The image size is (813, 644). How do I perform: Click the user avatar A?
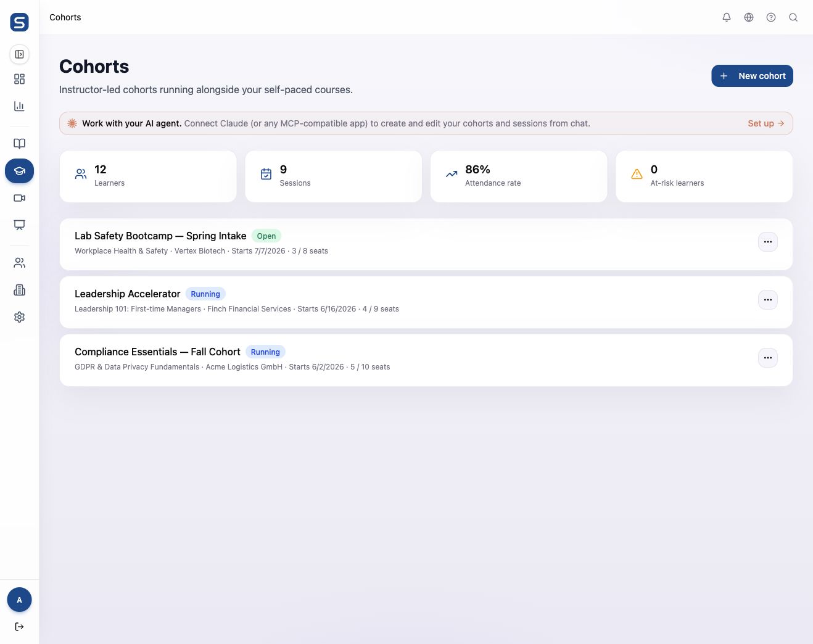click(19, 600)
